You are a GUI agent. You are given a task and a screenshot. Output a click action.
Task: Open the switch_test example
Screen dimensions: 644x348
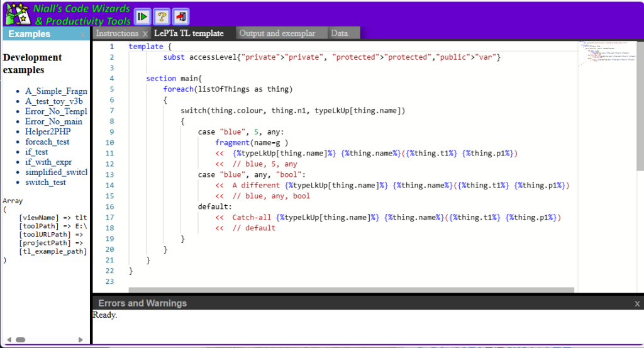pyautogui.click(x=45, y=182)
